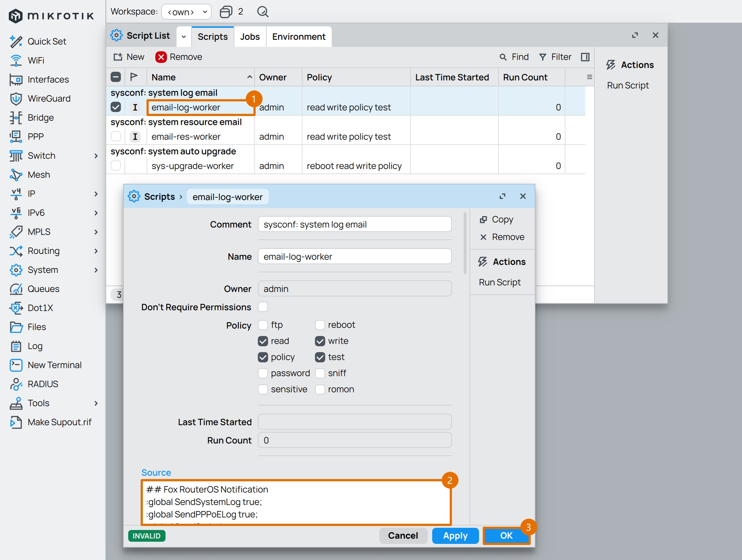Screen dimensions: 742x560
Task: Expand the Tools submenu
Action: point(96,403)
